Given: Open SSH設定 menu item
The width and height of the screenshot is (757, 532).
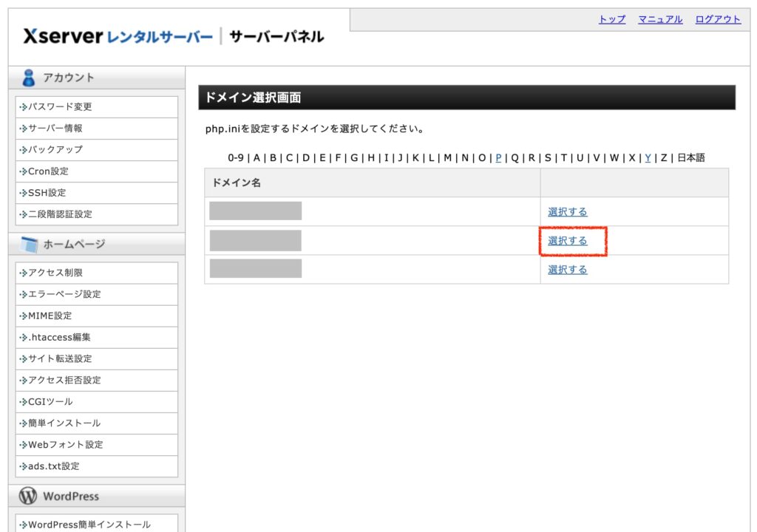Looking at the screenshot, I should click(97, 193).
